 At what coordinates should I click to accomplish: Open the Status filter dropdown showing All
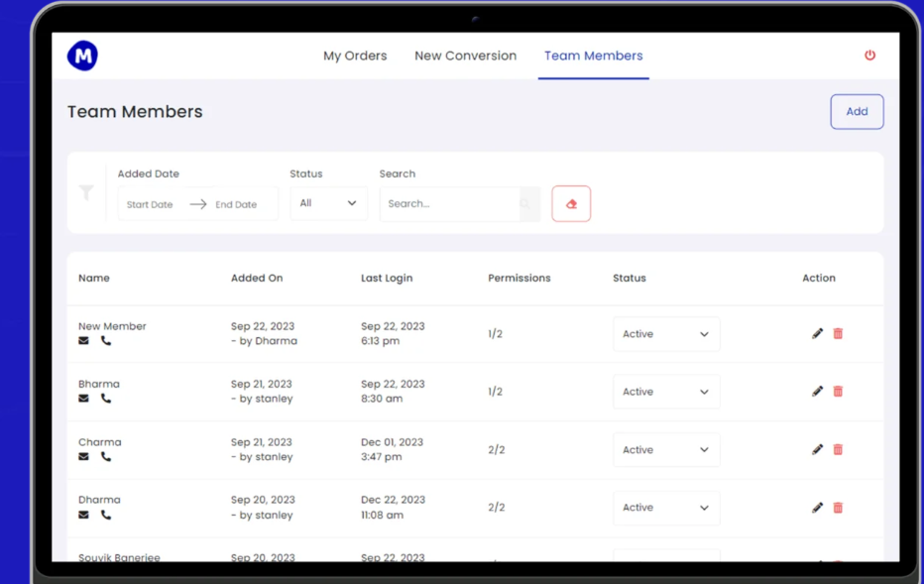click(x=328, y=203)
